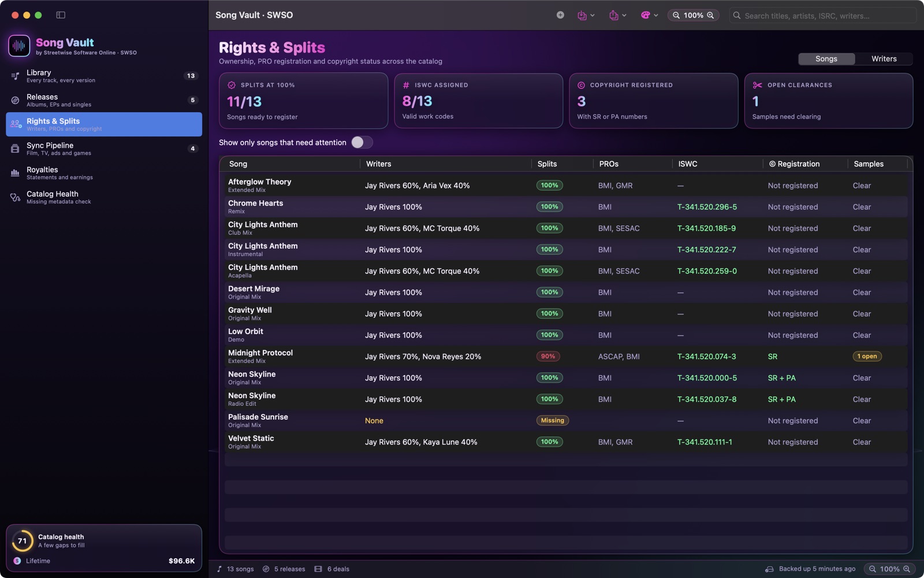Click the 90% split badge on Midnight Protocol
The height and width of the screenshot is (578, 924).
click(x=548, y=357)
